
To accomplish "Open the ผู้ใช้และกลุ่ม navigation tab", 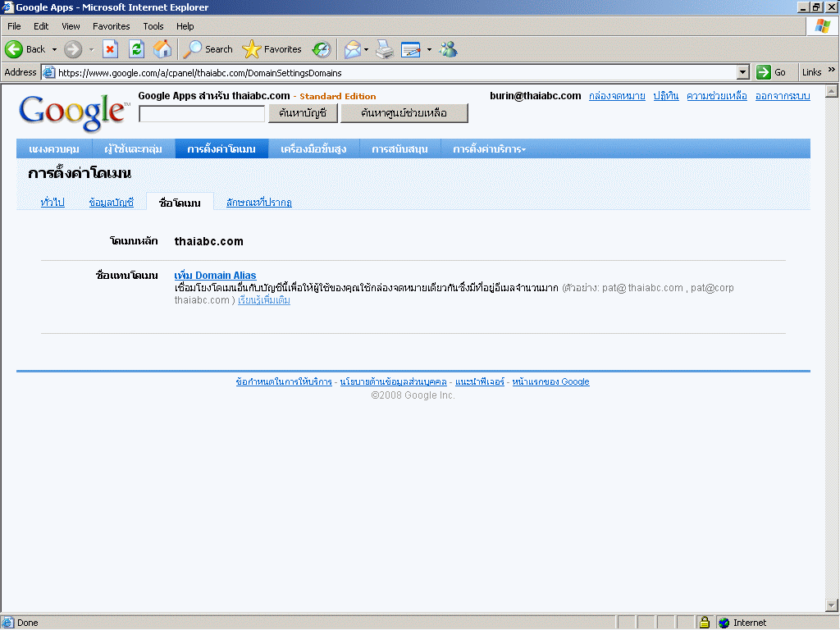I will pyautogui.click(x=133, y=149).
